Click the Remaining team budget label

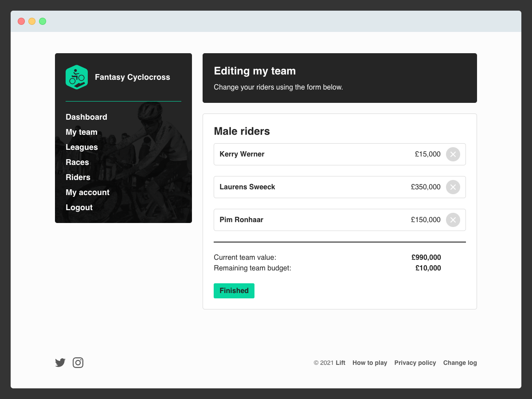coord(253,268)
